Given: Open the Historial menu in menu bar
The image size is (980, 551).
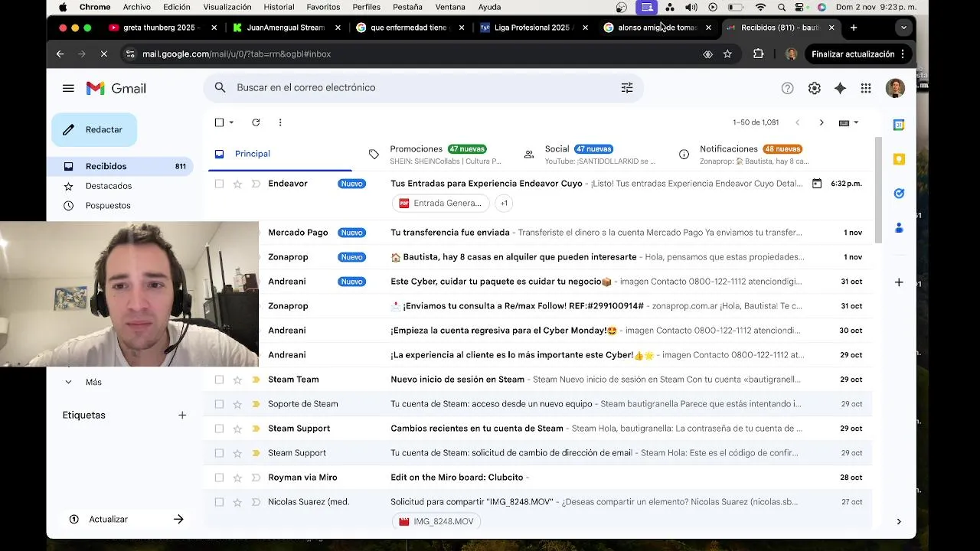Looking at the screenshot, I should (x=279, y=7).
